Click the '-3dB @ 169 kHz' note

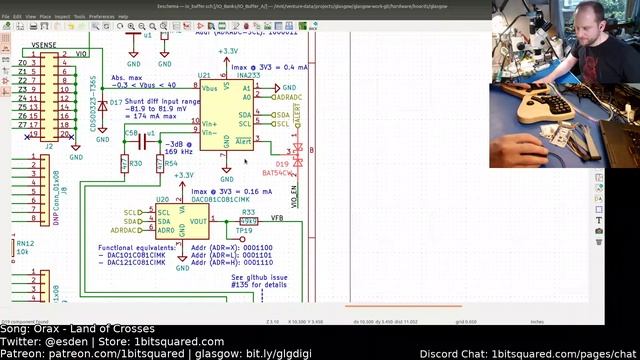[x=178, y=148]
